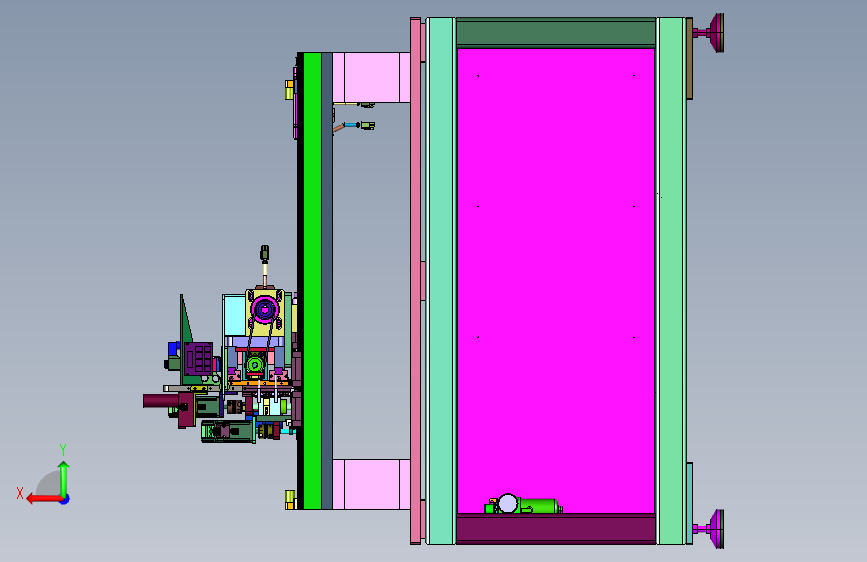Pick the lower light pink spacer block
Image resolution: width=867 pixels, height=562 pixels.
click(372, 484)
